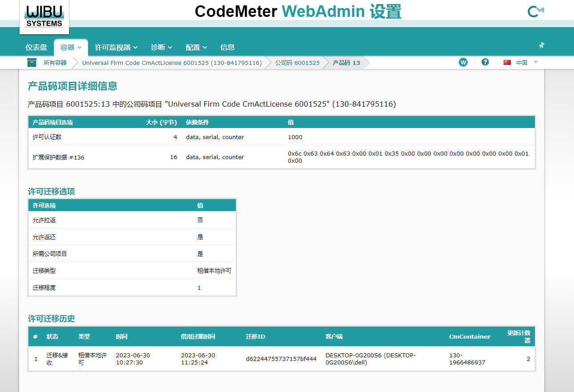Open the WebAdmin W circle icon
This screenshot has height=392, width=574.
click(463, 62)
